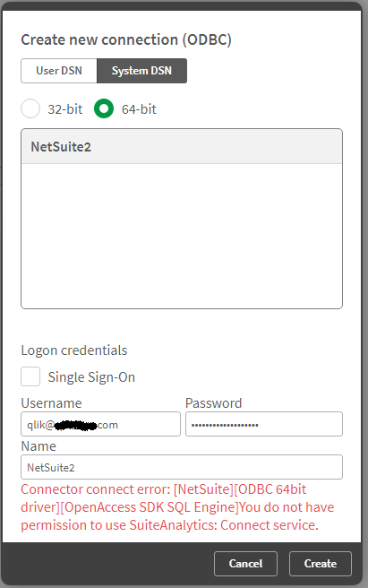Click the Name field containing NetSuite2
The width and height of the screenshot is (368, 588).
[182, 467]
